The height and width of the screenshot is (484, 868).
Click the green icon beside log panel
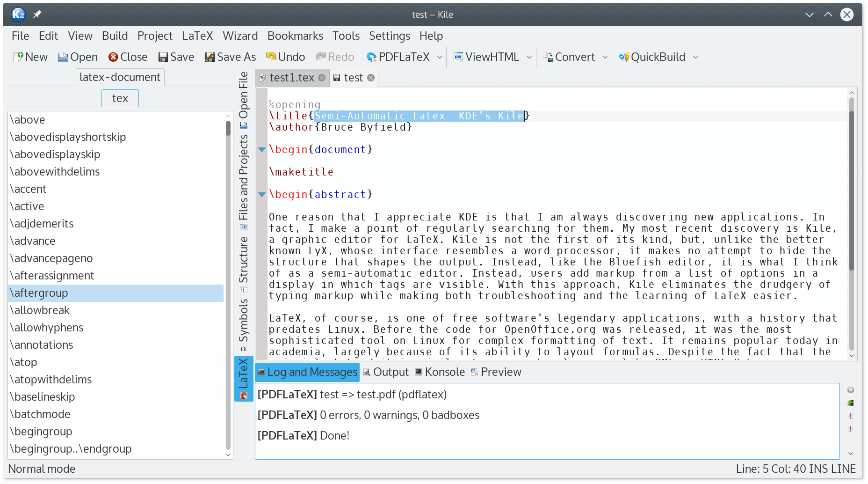(851, 403)
